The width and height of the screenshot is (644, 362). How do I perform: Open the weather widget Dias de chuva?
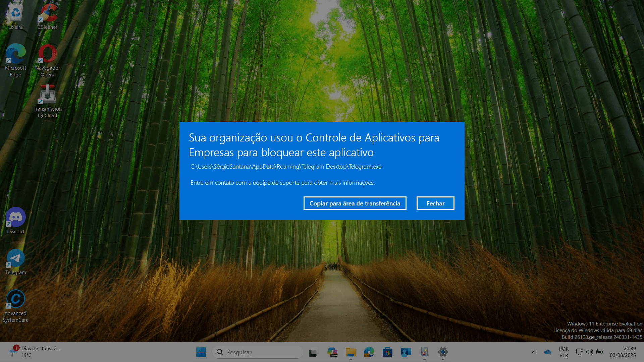pos(35,352)
